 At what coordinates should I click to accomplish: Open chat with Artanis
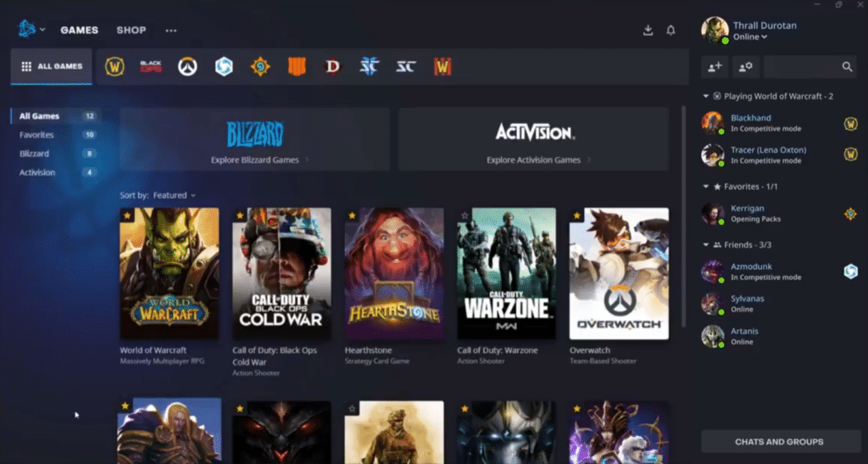780,336
